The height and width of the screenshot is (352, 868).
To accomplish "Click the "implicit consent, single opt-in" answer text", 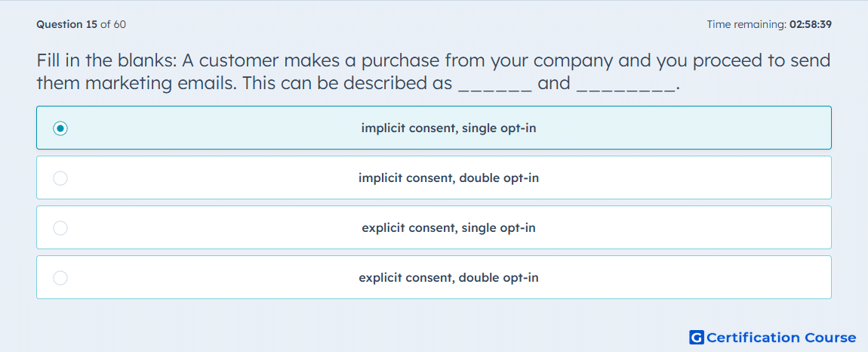I will (x=448, y=128).
